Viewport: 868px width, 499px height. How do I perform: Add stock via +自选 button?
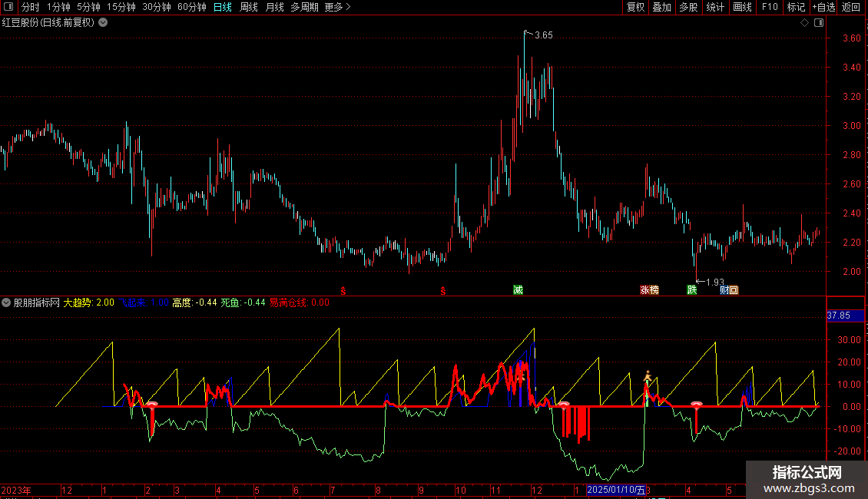tap(823, 7)
